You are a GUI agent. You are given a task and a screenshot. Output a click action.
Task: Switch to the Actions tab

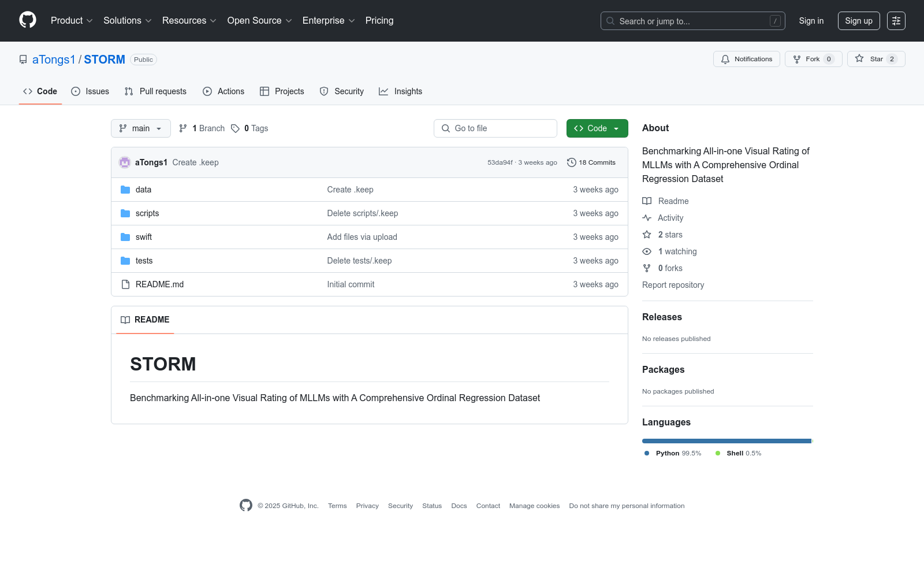pyautogui.click(x=223, y=91)
